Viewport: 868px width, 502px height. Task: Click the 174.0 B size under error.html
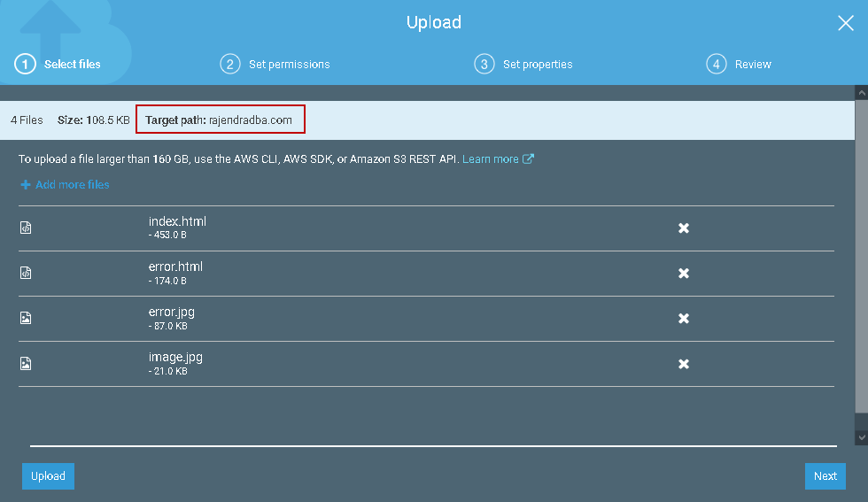pos(167,282)
